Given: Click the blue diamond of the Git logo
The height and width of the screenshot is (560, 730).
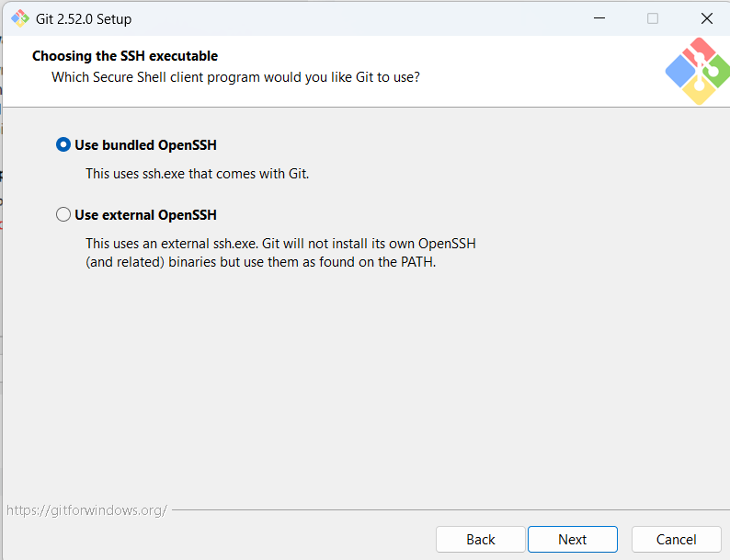Looking at the screenshot, I should [x=680, y=71].
